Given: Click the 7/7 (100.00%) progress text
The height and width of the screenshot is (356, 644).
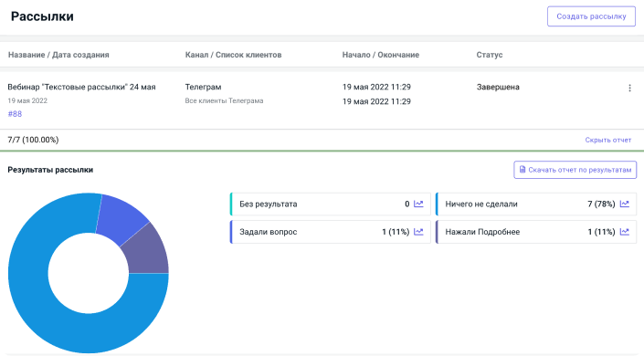Looking at the screenshot, I should pos(33,140).
